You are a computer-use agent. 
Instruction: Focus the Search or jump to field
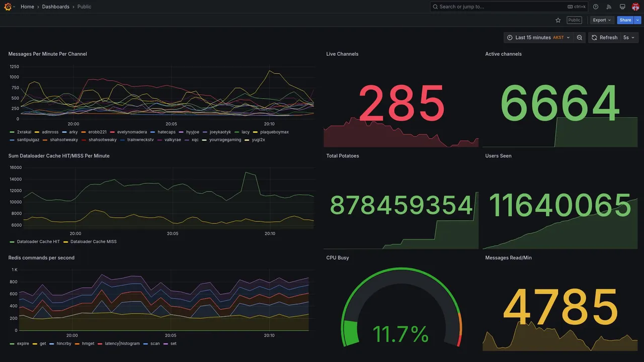click(509, 7)
